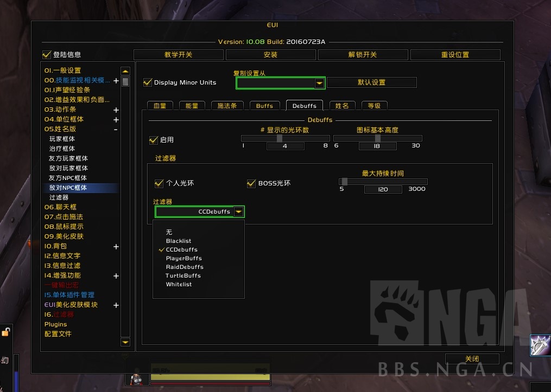Click the 解锁开关 button at top

point(362,54)
